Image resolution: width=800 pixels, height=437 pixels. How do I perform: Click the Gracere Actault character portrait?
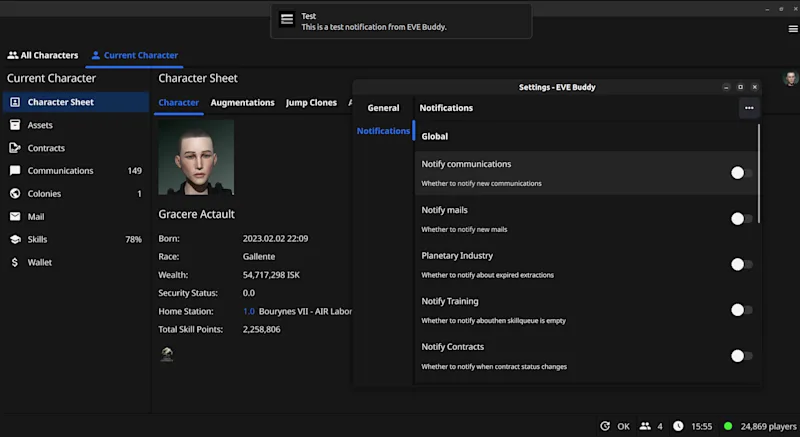click(x=196, y=157)
